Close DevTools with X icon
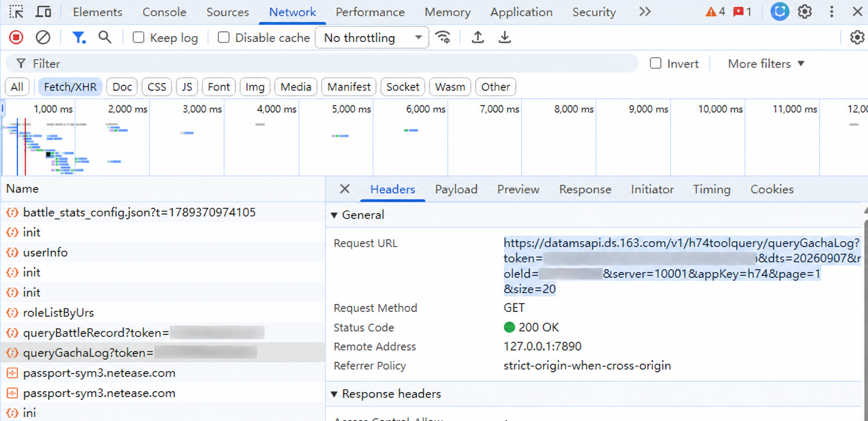868x421 pixels. pos(857,12)
